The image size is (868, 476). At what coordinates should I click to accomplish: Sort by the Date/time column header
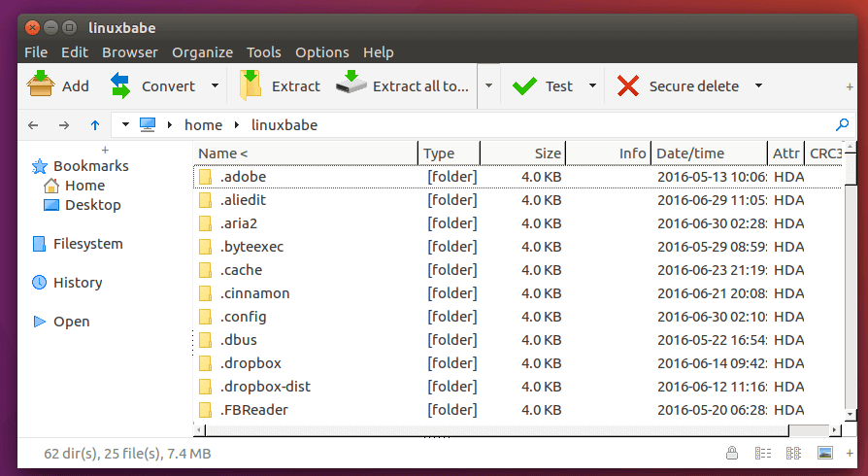[x=690, y=153]
